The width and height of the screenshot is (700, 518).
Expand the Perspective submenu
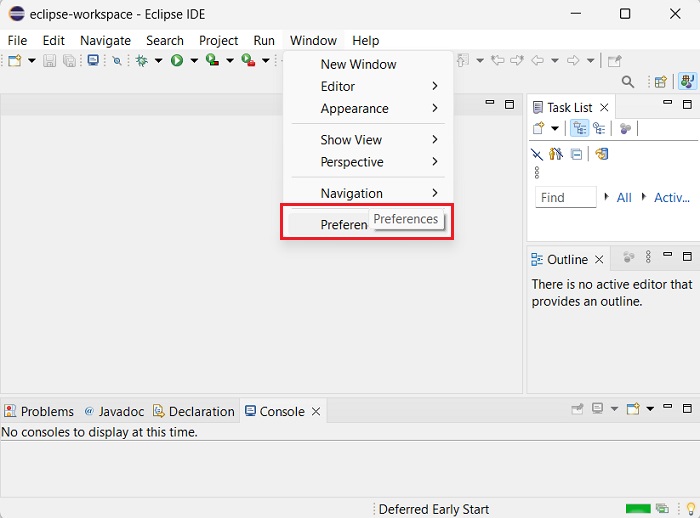coord(368,162)
